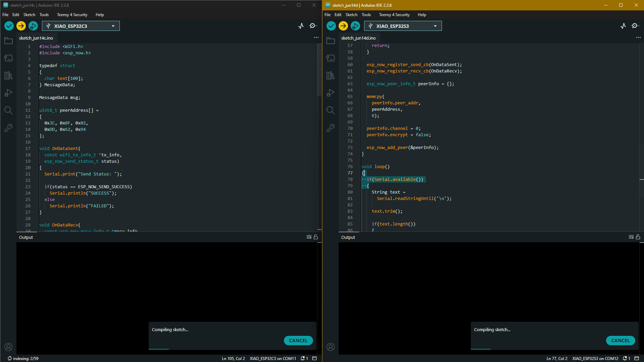The image size is (644, 362).
Task: Toggle bottom panel in sketch_jun14c status bar
Action: [x=314, y=358]
